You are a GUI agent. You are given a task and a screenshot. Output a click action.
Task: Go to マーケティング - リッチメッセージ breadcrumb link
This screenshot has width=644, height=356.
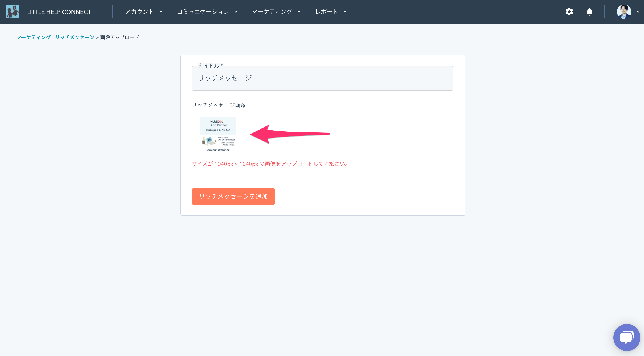pos(55,37)
